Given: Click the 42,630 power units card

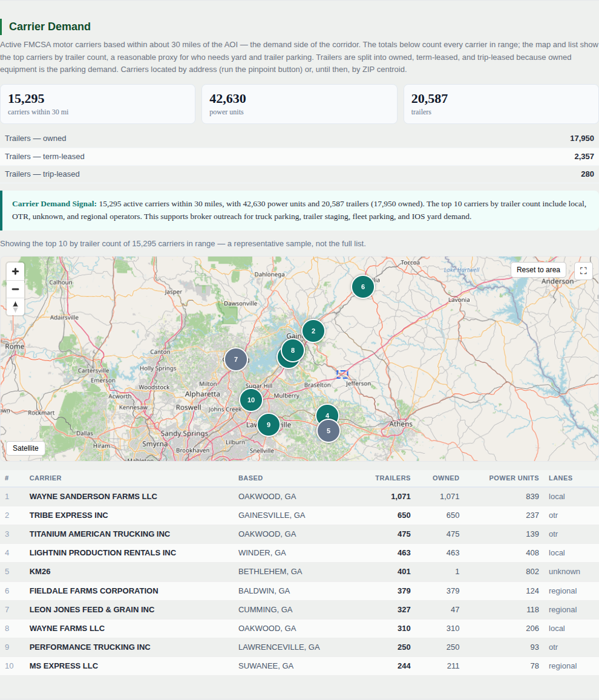Looking at the screenshot, I should [299, 104].
